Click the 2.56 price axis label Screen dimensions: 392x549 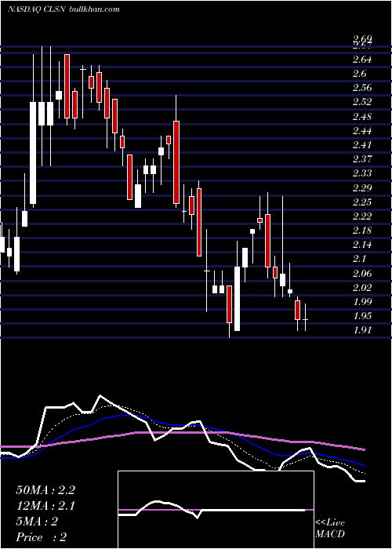362,88
